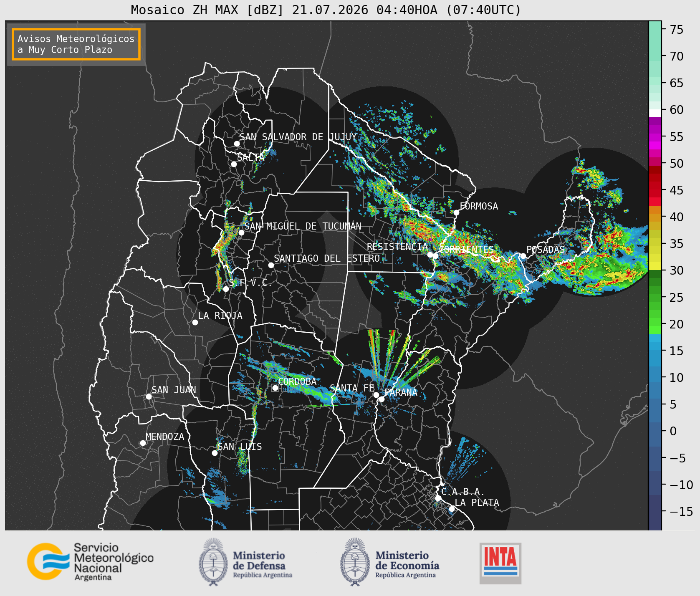Select the Formosa city marker dot

pyautogui.click(x=456, y=213)
